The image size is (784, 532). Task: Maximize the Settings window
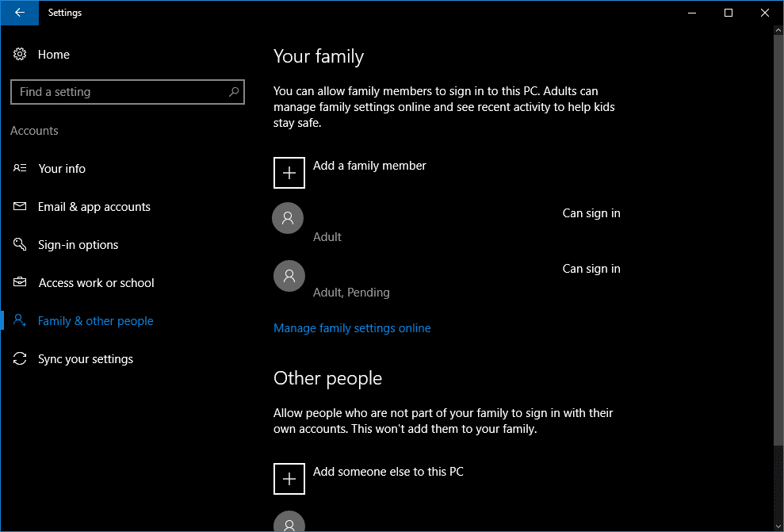[729, 13]
